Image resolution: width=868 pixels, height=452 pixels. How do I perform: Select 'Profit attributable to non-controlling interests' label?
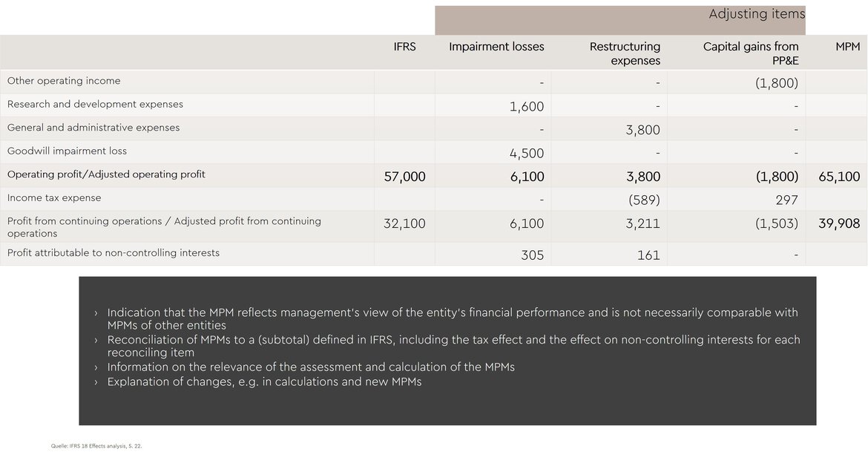click(x=114, y=253)
